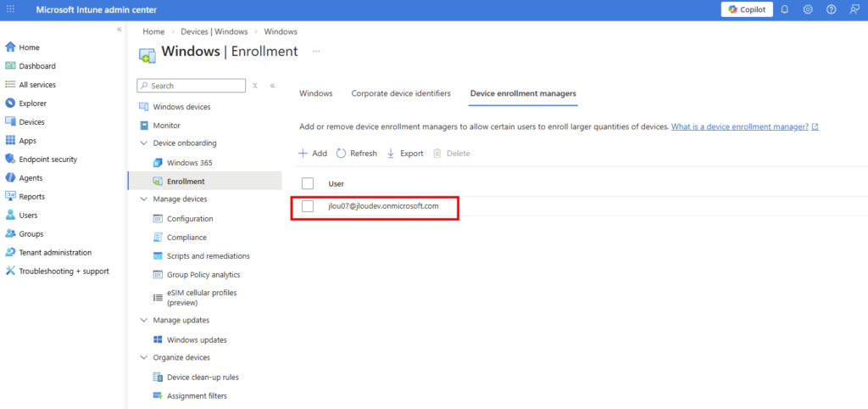Check the jlou07@jloudev.onmicrosoft.com row checkbox
The height and width of the screenshot is (409, 868).
pos(308,206)
